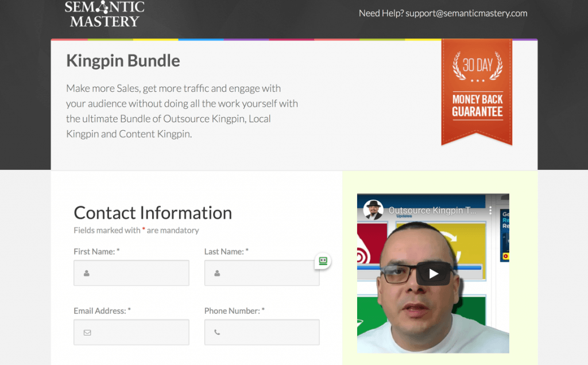Image resolution: width=588 pixels, height=365 pixels.
Task: Click the Kingpin Bundle heading
Action: point(123,60)
